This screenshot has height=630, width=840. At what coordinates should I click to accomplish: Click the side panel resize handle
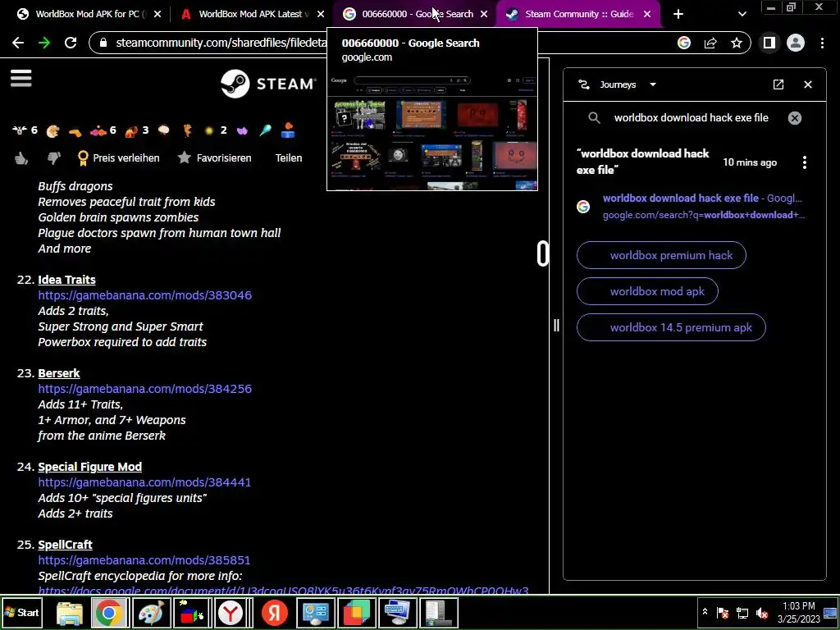pyautogui.click(x=556, y=325)
